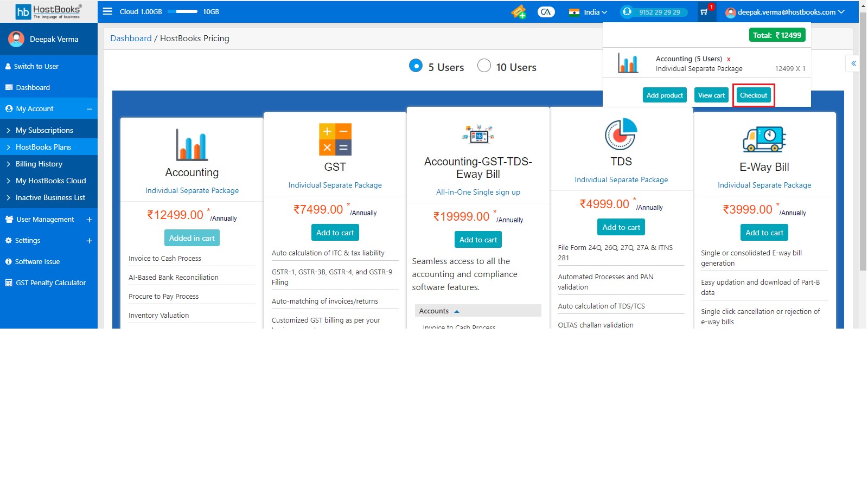Click the Settings gear icon
The height and width of the screenshot is (488, 868).
pos(9,241)
